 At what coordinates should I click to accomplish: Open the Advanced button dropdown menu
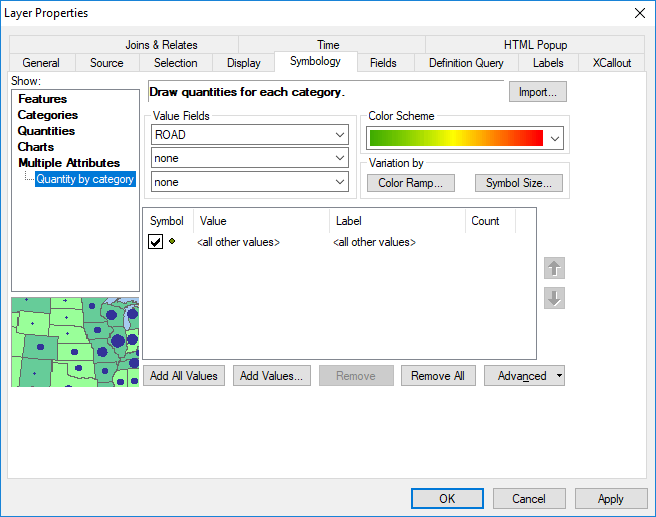point(525,376)
